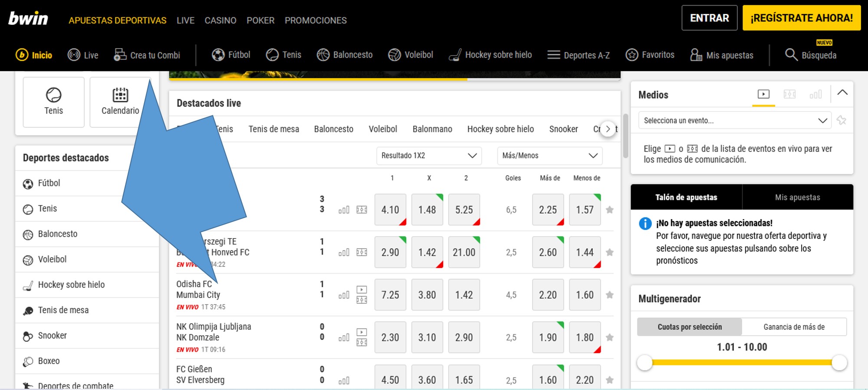Select the Tenis tile in left panel
This screenshot has width=868, height=390.
tap(54, 102)
